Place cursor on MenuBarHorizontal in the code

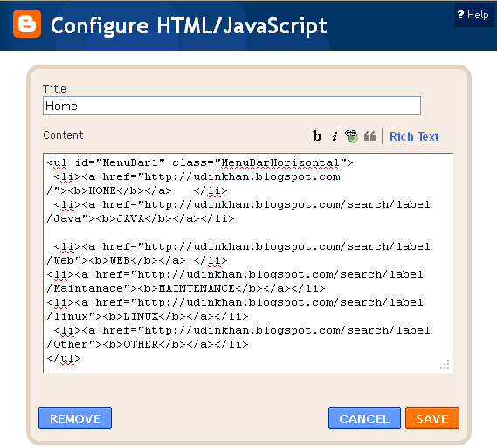280,162
